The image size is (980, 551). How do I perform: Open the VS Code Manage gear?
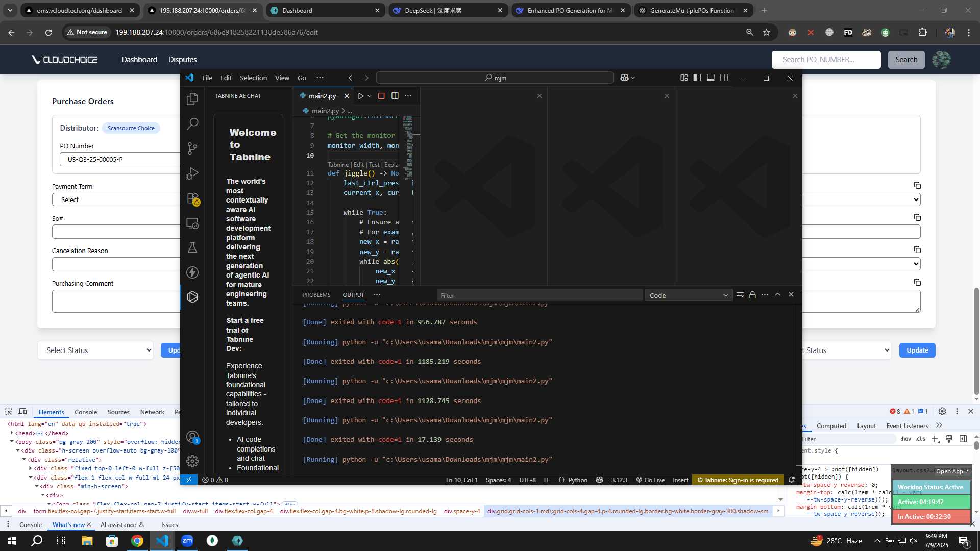[x=192, y=461]
